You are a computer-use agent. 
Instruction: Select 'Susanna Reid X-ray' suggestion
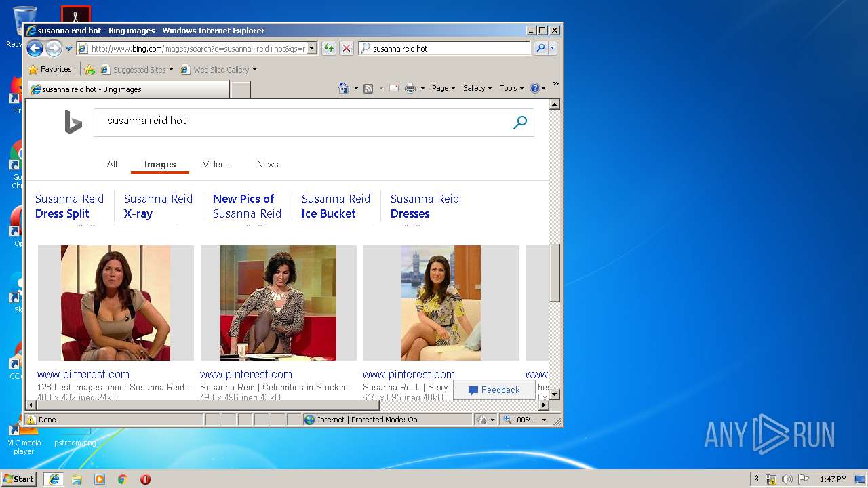(158, 206)
